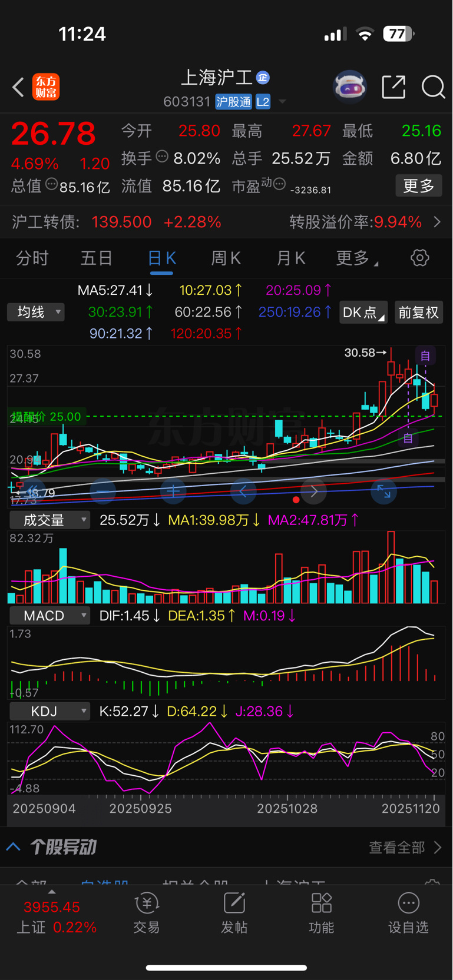
Task: Open 沪工转债 details chevron
Action: pyautogui.click(x=438, y=222)
